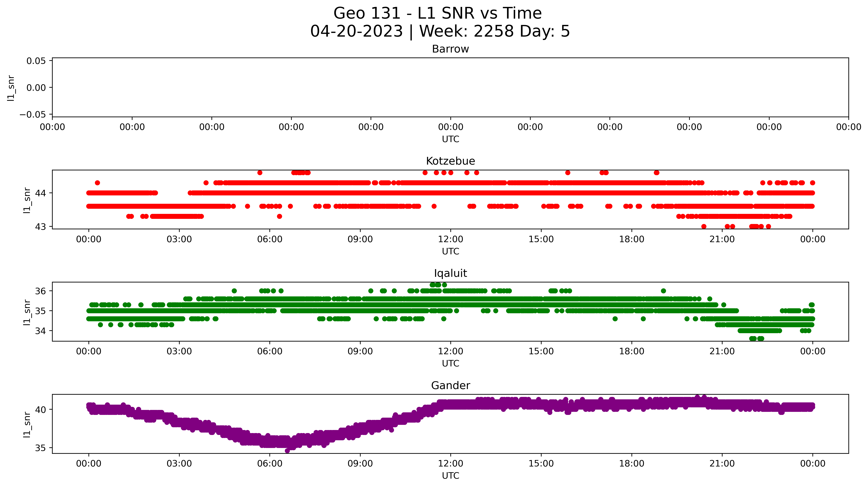Click the 44 y-axis tick in Kotzebue plot
This screenshot has height=487, width=868.
[x=40, y=193]
